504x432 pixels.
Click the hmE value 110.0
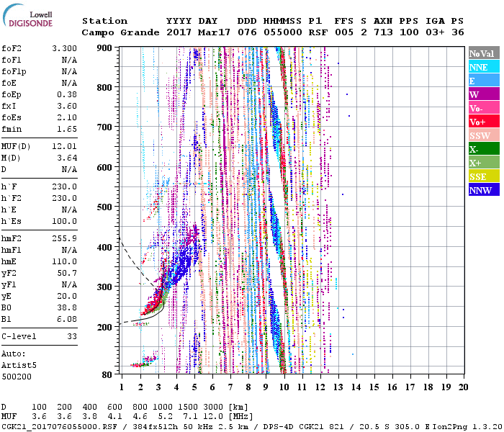pyautogui.click(x=65, y=261)
